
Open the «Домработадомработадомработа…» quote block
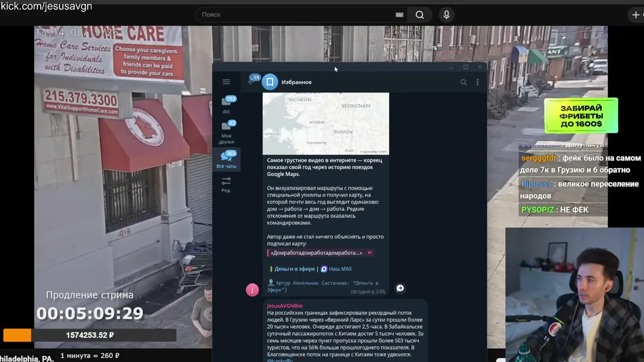[x=320, y=253]
